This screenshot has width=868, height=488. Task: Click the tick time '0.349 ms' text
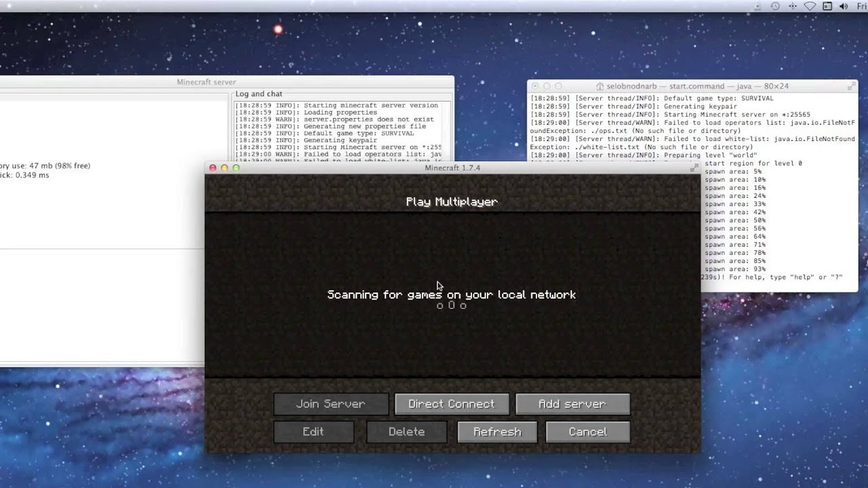point(33,176)
